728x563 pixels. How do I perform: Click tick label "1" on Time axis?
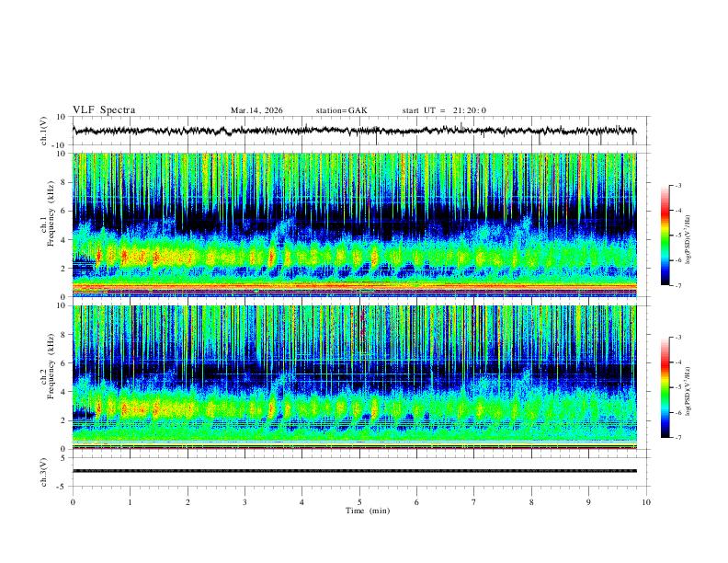pos(130,502)
